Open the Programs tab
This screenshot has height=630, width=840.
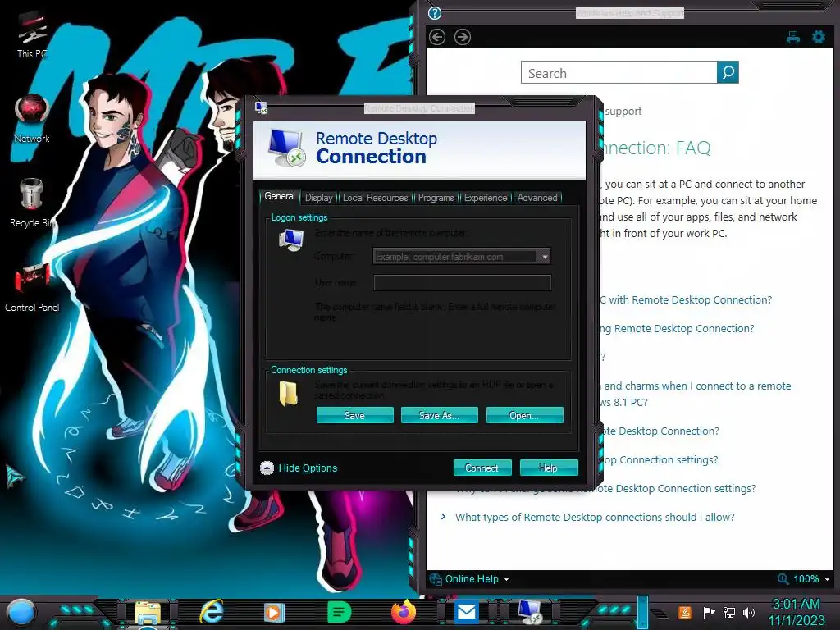pyautogui.click(x=436, y=198)
